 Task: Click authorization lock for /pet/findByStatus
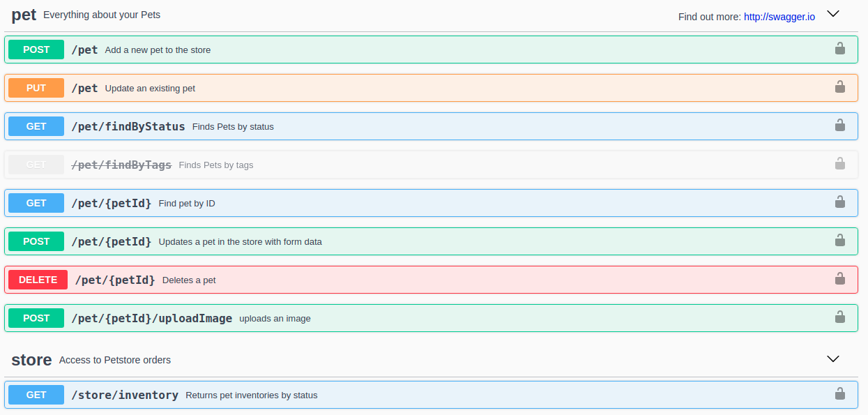click(x=839, y=126)
